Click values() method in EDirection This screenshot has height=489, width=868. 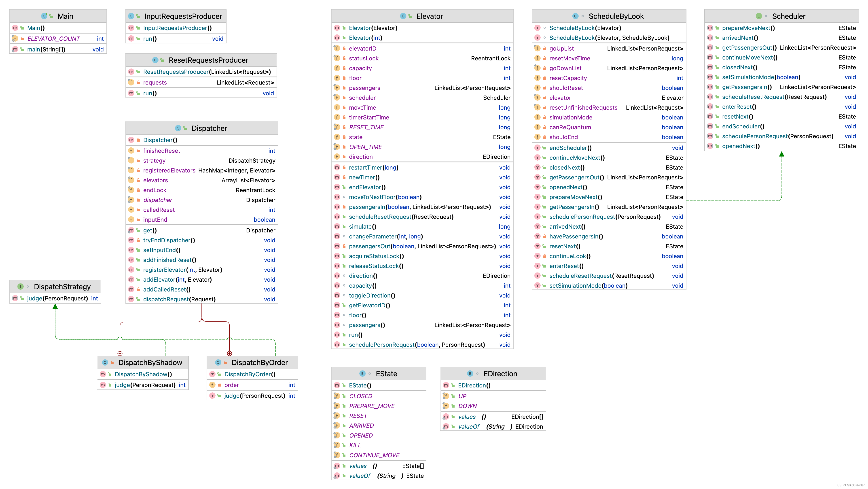[493, 417]
